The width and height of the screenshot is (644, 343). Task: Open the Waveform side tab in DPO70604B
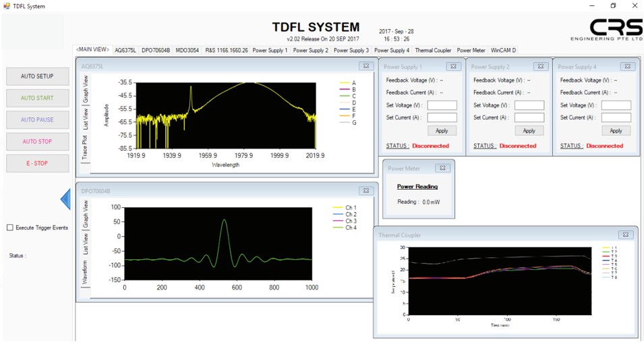pyautogui.click(x=85, y=273)
